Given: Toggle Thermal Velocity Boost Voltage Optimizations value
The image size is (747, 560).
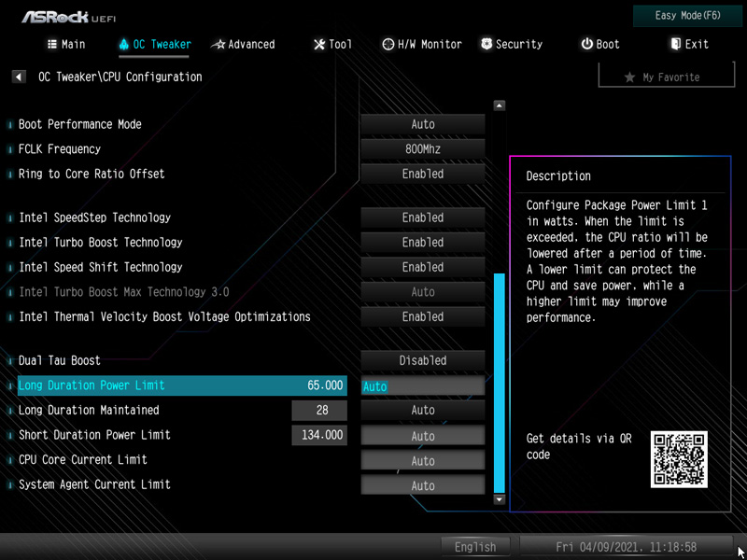Looking at the screenshot, I should (x=423, y=316).
